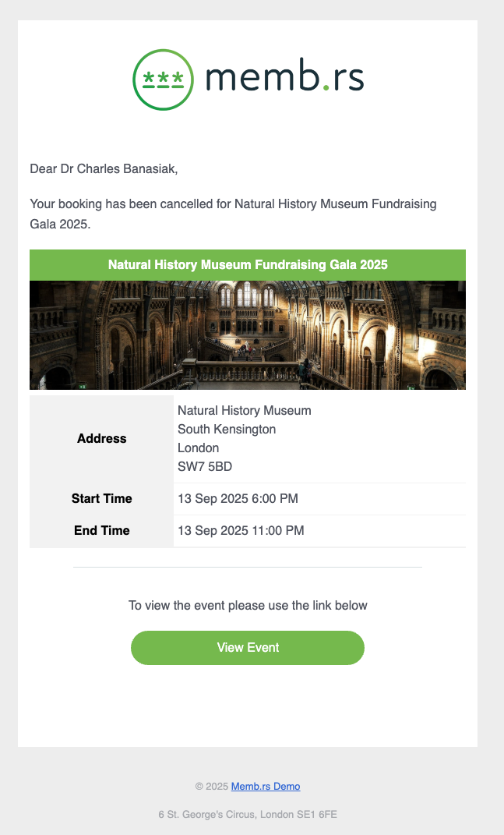
Task: Click the SW7 5BD postcode text
Action: (205, 467)
